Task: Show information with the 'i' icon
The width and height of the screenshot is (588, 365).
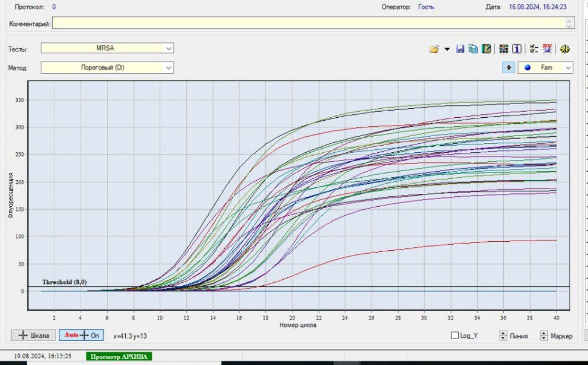Action: 516,49
